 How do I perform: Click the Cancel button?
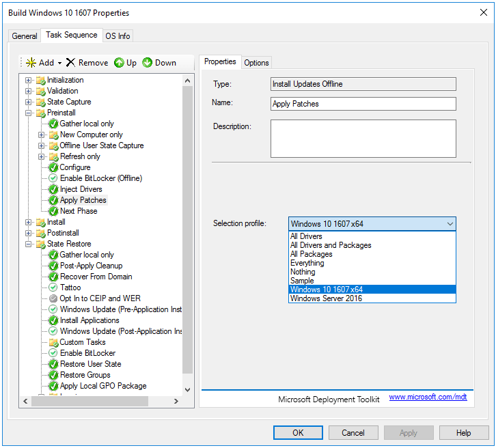click(x=353, y=432)
